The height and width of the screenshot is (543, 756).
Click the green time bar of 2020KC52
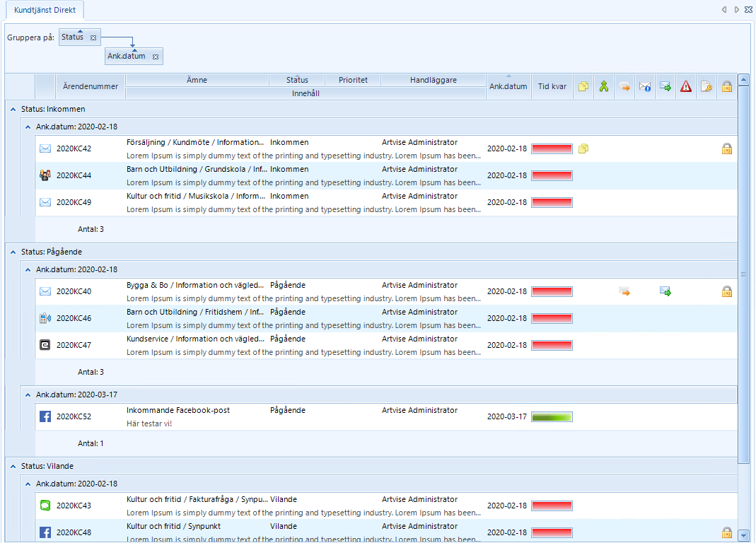point(552,416)
